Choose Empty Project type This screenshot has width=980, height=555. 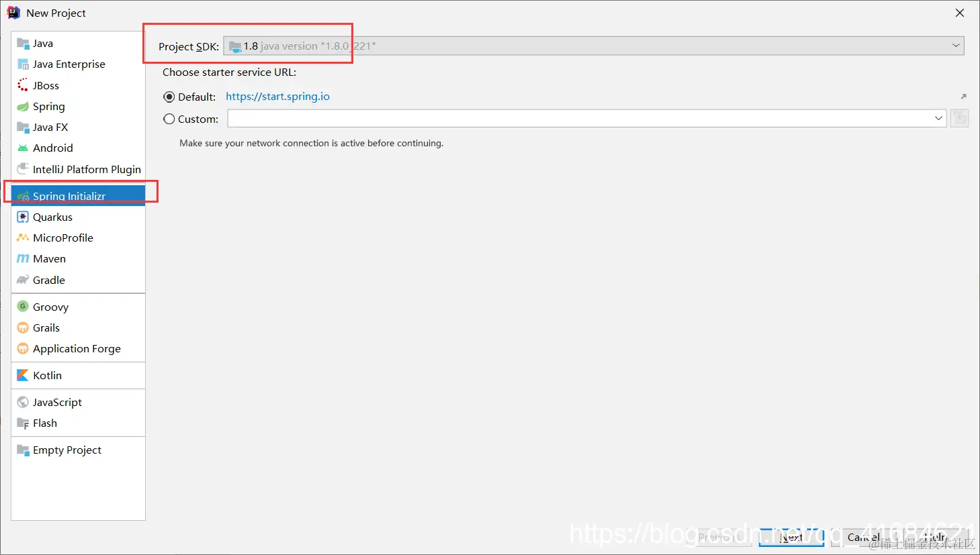pyautogui.click(x=78, y=450)
